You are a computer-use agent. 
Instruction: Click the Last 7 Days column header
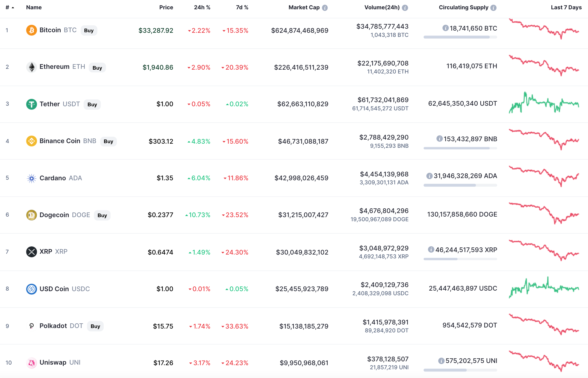tap(566, 7)
